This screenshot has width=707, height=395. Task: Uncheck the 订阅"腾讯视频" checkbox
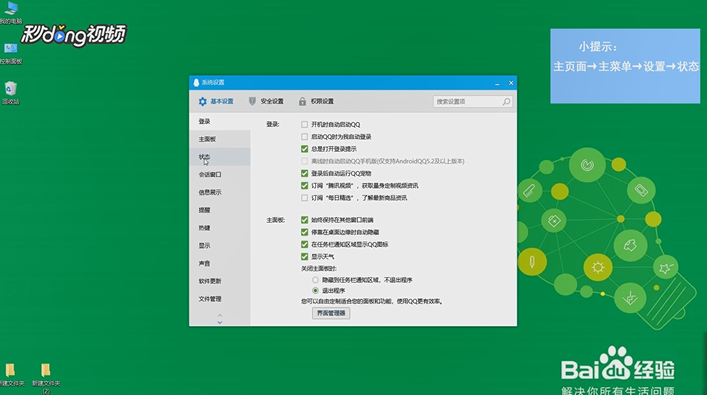(x=304, y=185)
